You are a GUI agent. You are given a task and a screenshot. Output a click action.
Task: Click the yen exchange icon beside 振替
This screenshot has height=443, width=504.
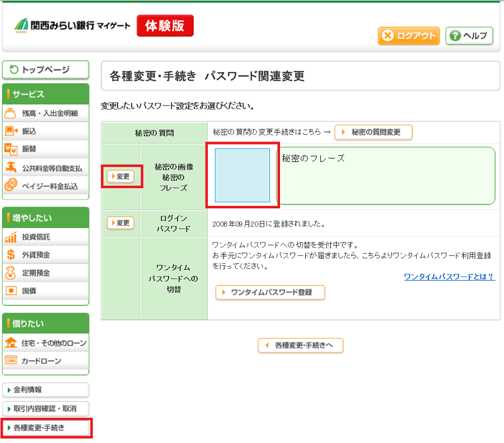(x=11, y=149)
